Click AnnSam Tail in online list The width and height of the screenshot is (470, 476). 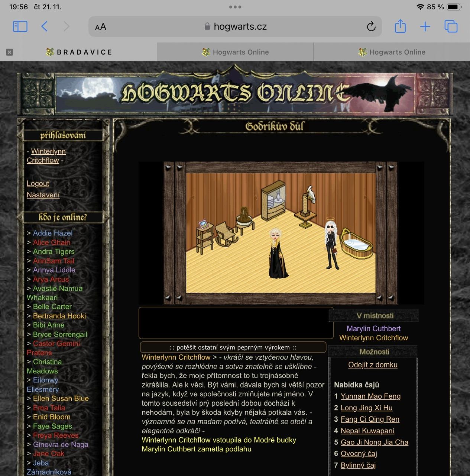(x=54, y=261)
